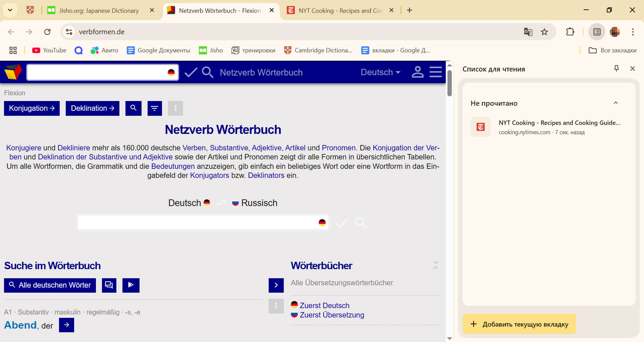The image size is (644, 342).
Task: Click the checkmark icon in header
Action: [191, 72]
